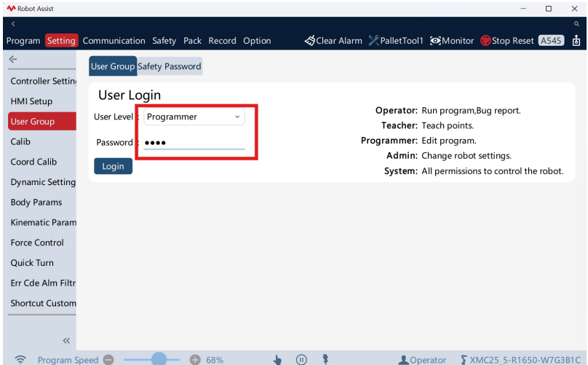588x365 pixels.
Task: Click the sidebar back arrow
Action: click(x=13, y=59)
